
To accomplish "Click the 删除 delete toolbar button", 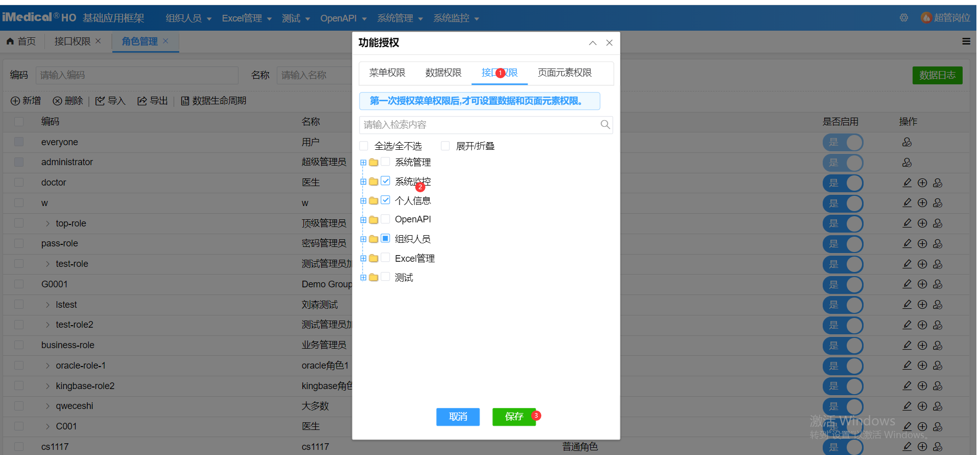I will (x=68, y=101).
